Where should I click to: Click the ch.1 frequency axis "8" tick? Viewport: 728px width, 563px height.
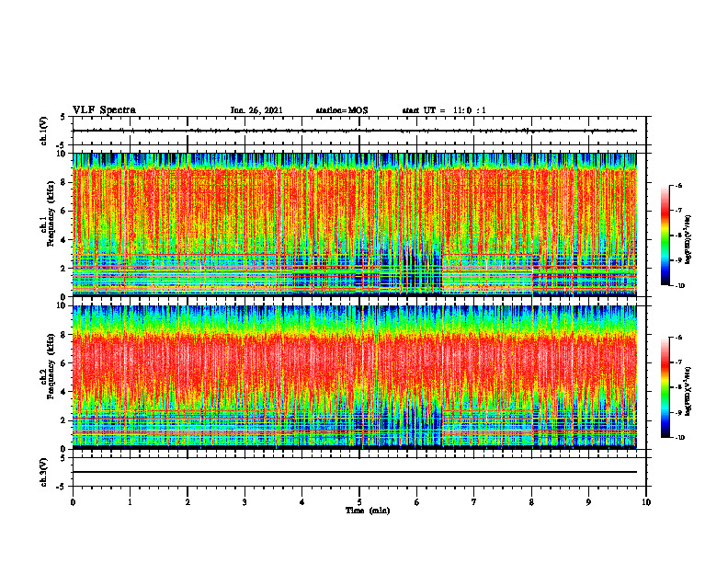pos(64,182)
